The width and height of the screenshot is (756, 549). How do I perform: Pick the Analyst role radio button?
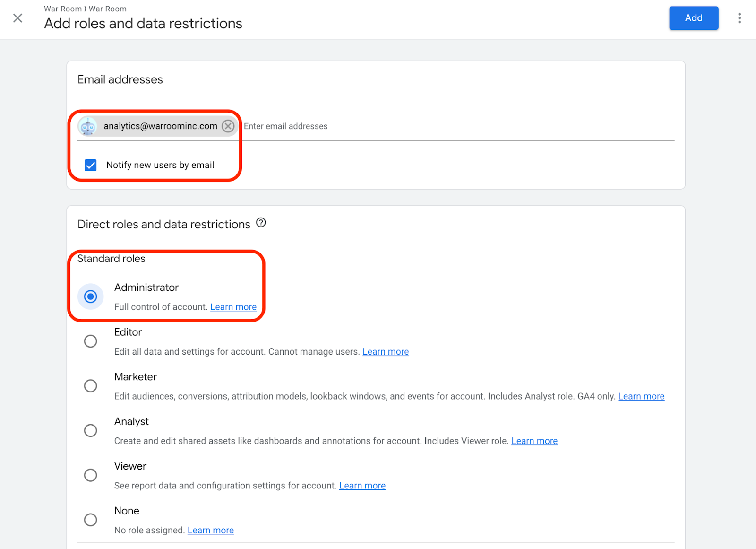tap(91, 430)
